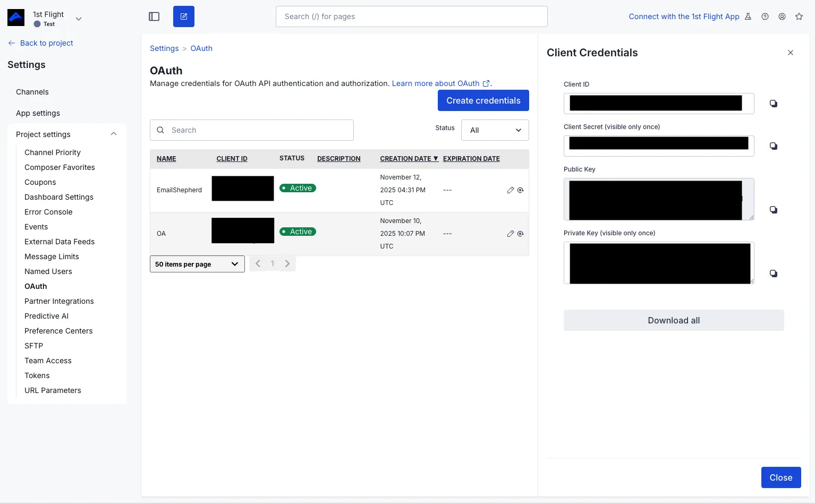Edit the EmailShepherd credential

pyautogui.click(x=511, y=190)
